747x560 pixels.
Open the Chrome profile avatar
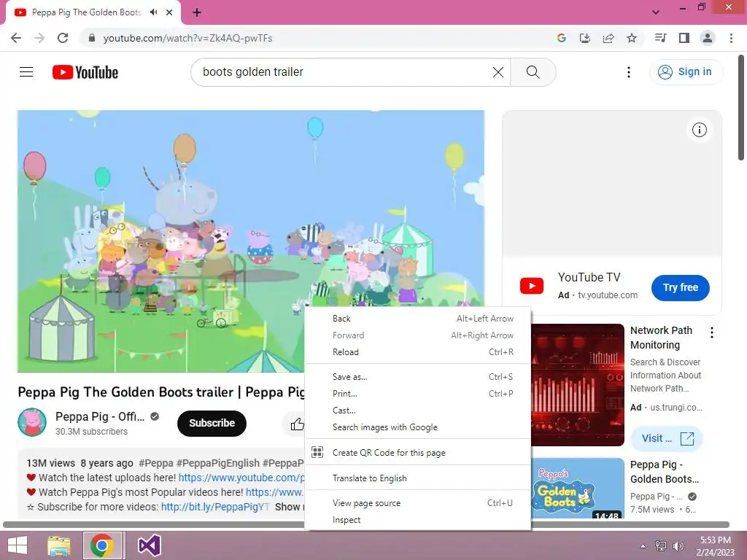coord(708,38)
